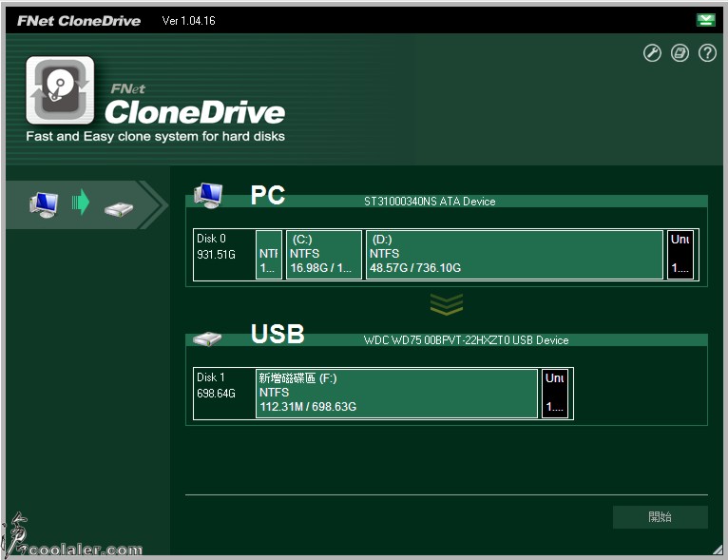728x560 pixels.
Task: Select USB drive icon in clone mode tab
Action: 119,208
